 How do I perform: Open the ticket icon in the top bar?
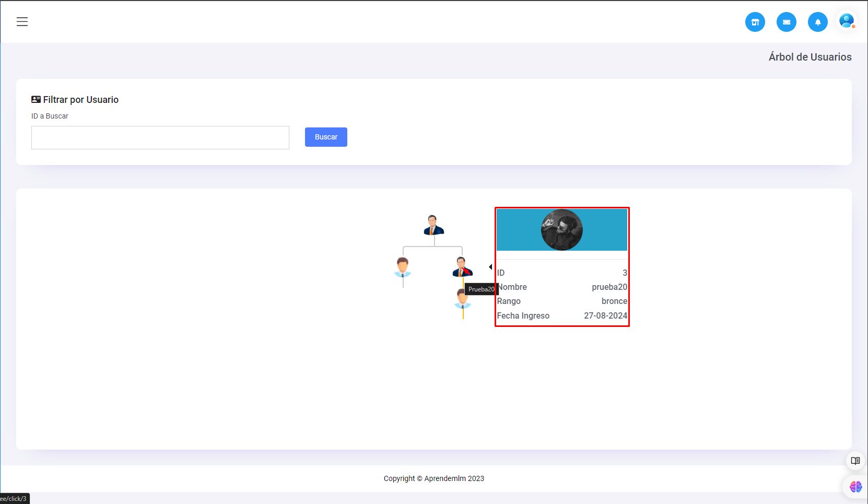(x=786, y=22)
